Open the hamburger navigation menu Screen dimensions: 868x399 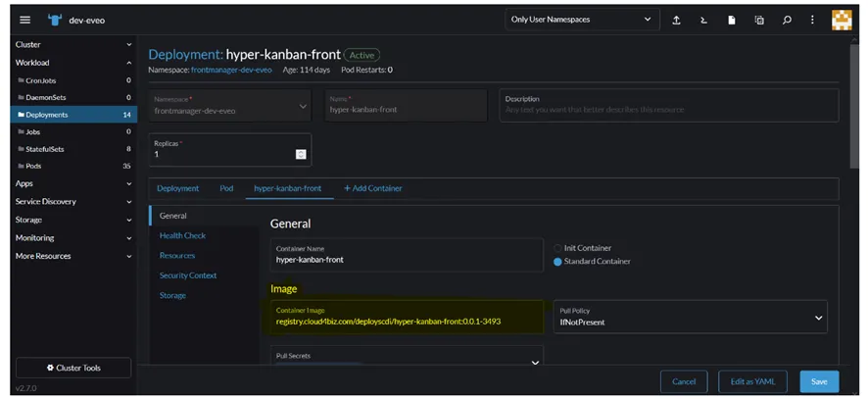coord(24,20)
